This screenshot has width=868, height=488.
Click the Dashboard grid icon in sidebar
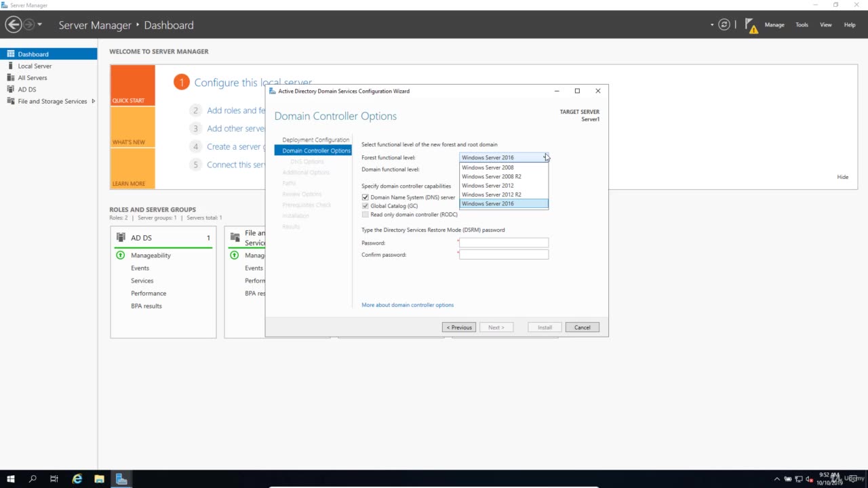pyautogui.click(x=11, y=54)
